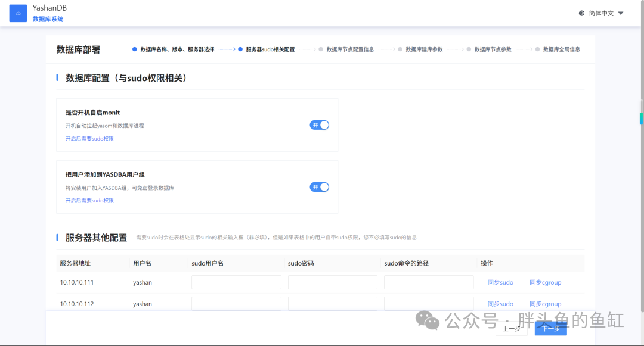Click 同步cgroup for server 10.10.10.111
The image size is (644, 346).
click(545, 282)
